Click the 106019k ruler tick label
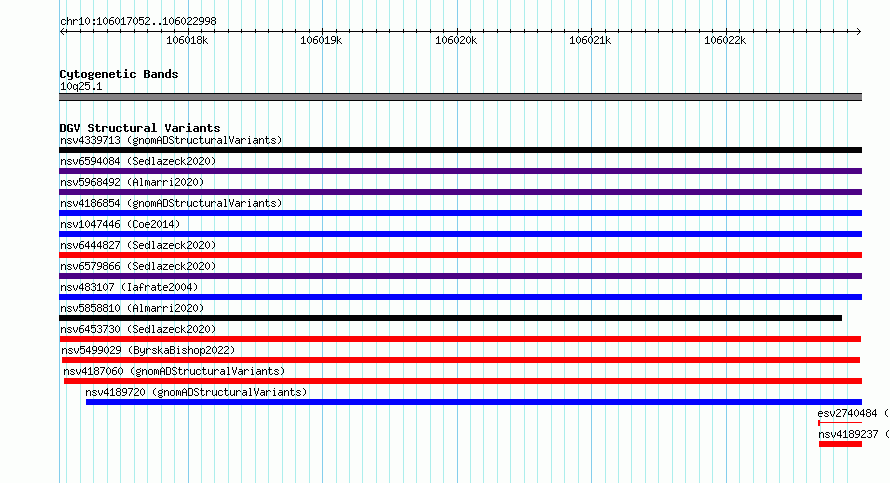This screenshot has width=890, height=483. click(321, 40)
